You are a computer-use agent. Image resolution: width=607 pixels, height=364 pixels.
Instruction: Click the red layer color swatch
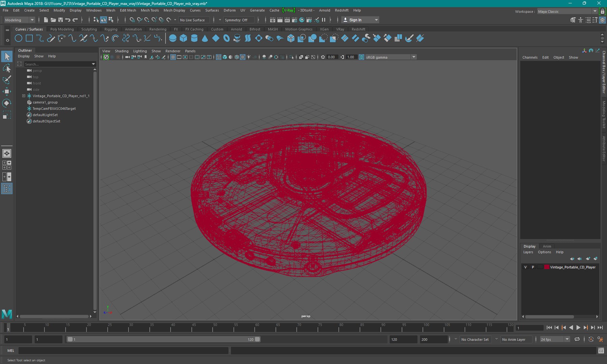click(547, 267)
